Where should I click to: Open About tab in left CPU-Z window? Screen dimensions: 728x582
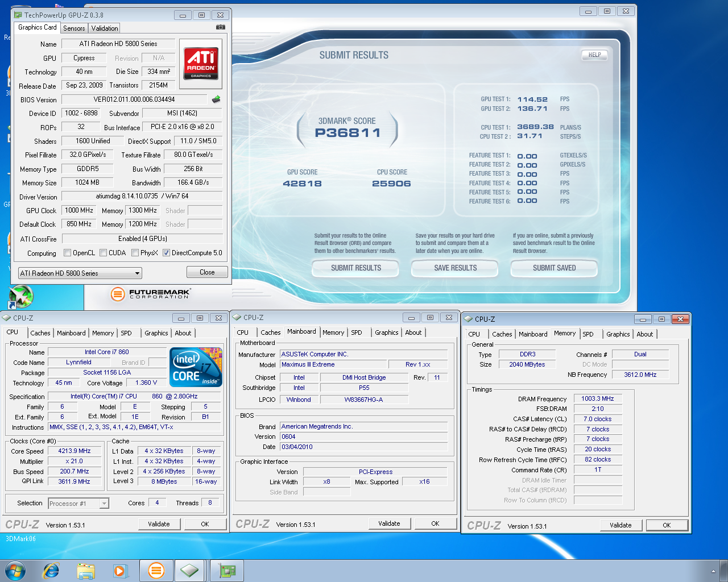[x=183, y=333]
